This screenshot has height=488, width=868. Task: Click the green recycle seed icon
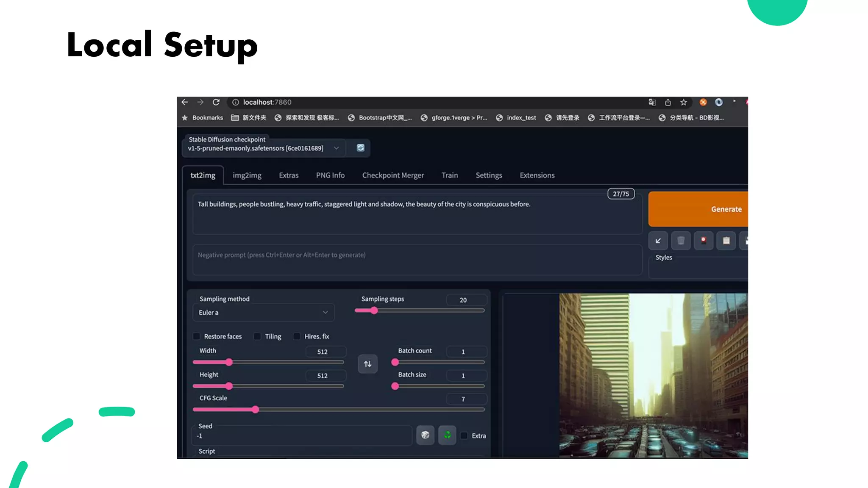(447, 435)
